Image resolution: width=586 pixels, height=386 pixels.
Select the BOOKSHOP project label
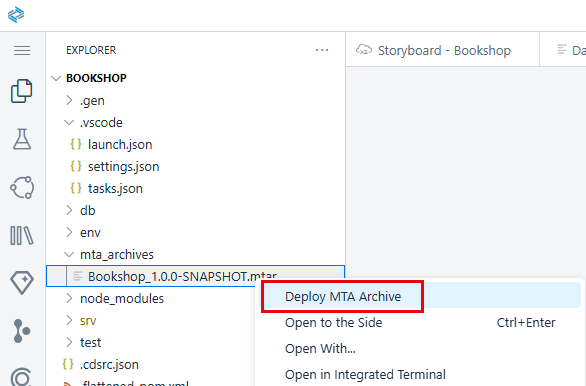[x=96, y=78]
